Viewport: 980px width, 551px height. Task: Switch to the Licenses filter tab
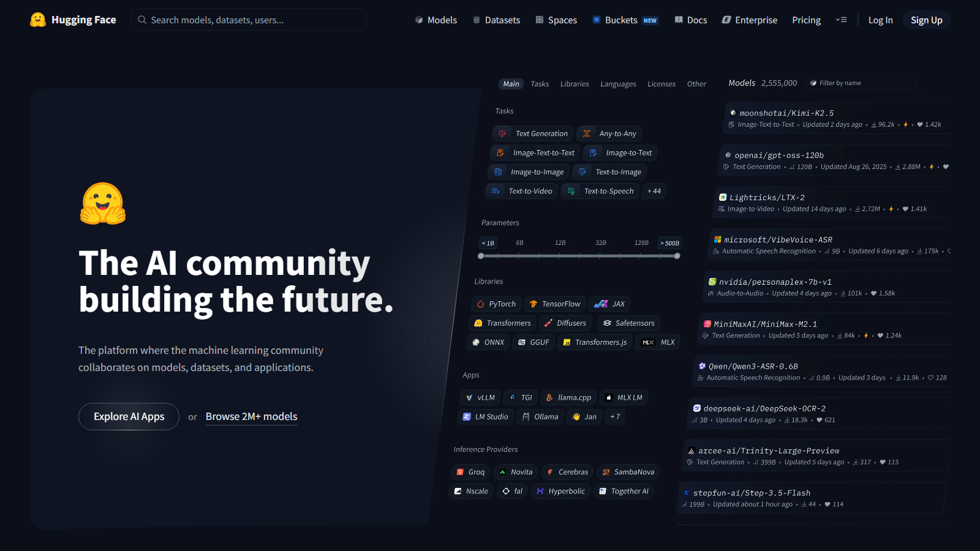661,84
